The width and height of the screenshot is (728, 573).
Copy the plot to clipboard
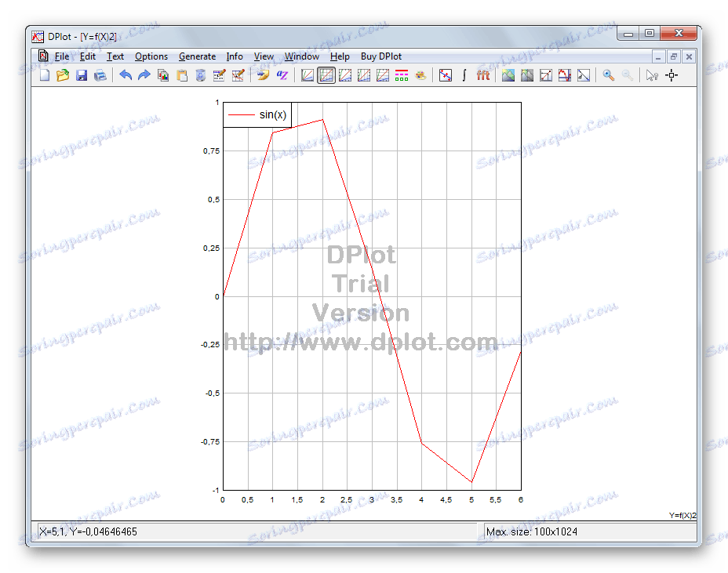pos(163,75)
